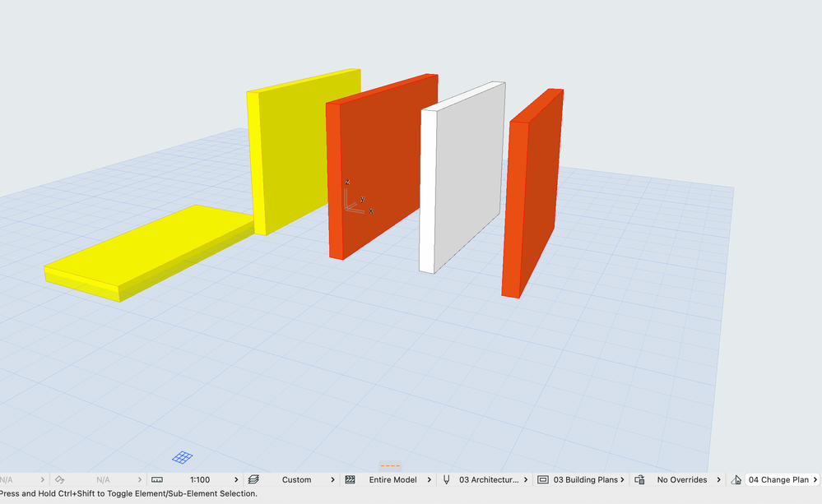Click the partial structure display icon
The width and height of the screenshot is (822, 504).
[351, 479]
